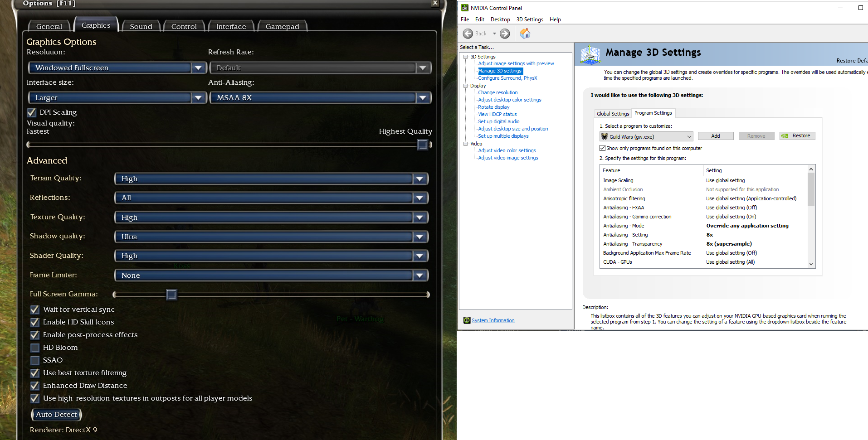This screenshot has width=868, height=440.
Task: Open Adjust video image settings link
Action: (x=508, y=158)
